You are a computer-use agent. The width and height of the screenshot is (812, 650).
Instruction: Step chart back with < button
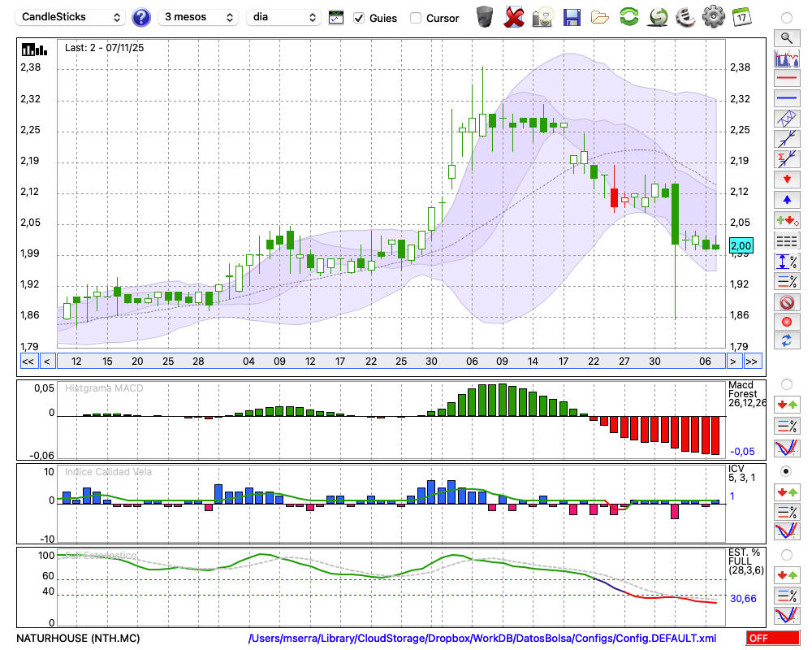47,362
